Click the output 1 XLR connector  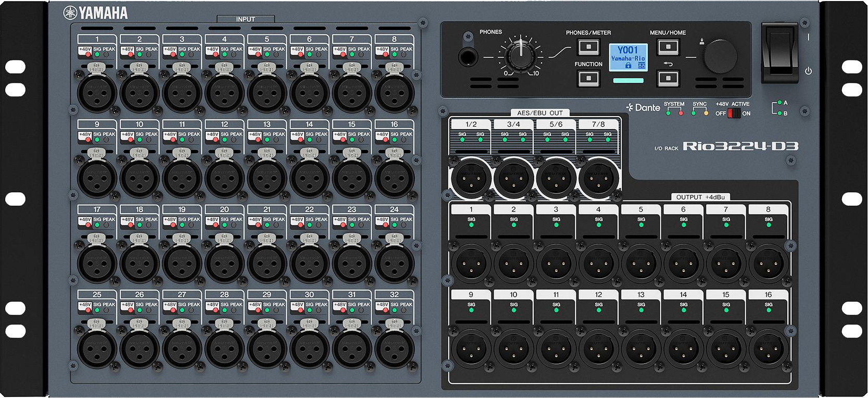tap(471, 263)
